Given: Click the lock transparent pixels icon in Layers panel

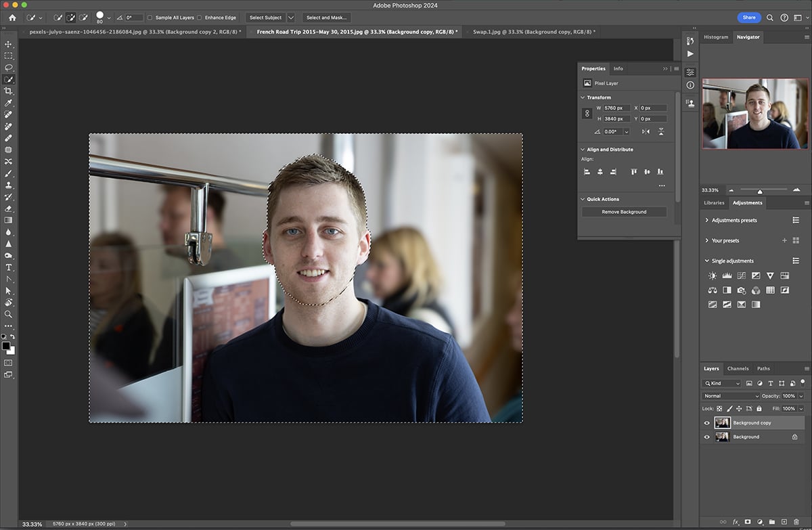Looking at the screenshot, I should coord(719,409).
